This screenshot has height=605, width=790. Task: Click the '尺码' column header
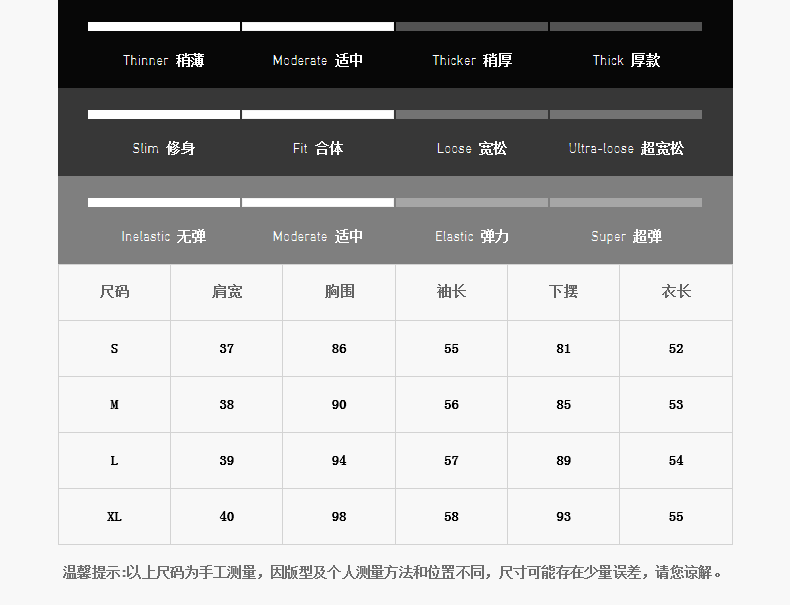[114, 292]
